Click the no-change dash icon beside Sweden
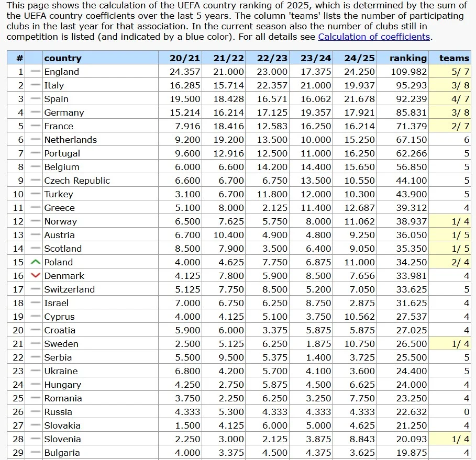 click(x=35, y=344)
